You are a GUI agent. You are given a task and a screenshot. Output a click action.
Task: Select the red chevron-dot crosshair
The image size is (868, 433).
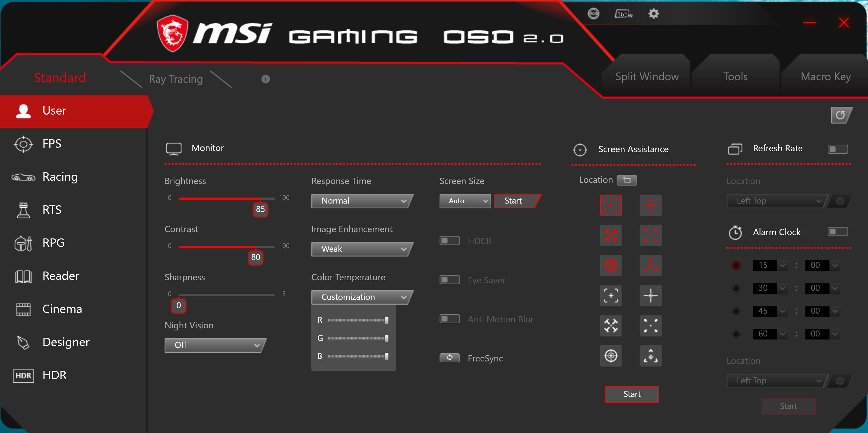click(x=651, y=265)
